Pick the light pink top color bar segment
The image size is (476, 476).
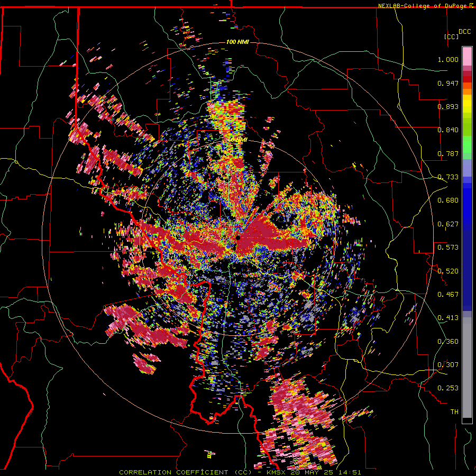(467, 56)
